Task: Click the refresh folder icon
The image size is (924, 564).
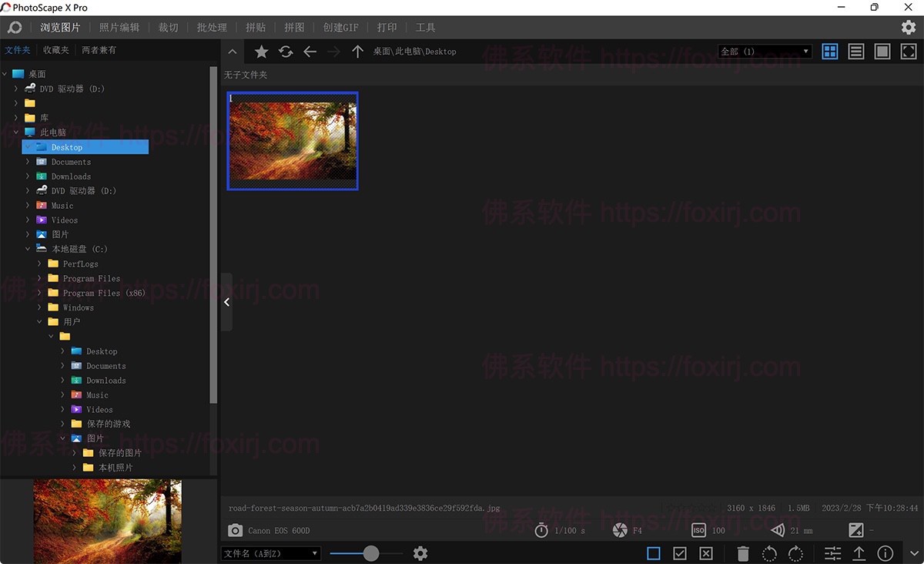Action: 286,51
